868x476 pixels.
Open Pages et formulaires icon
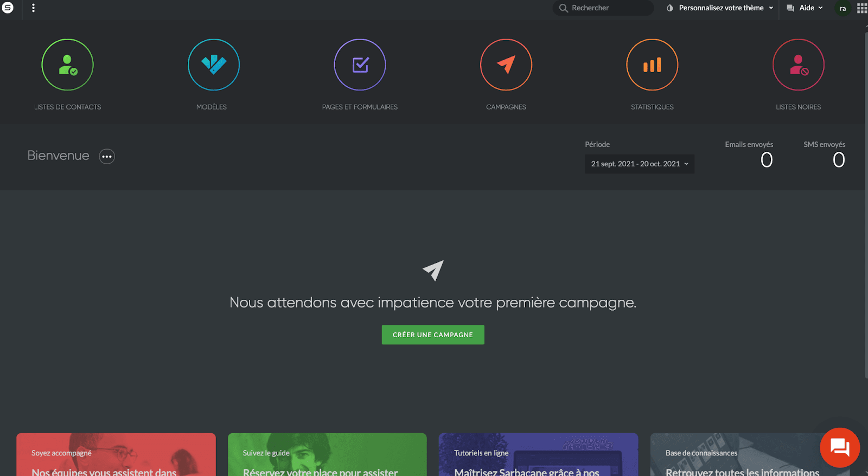click(x=360, y=65)
